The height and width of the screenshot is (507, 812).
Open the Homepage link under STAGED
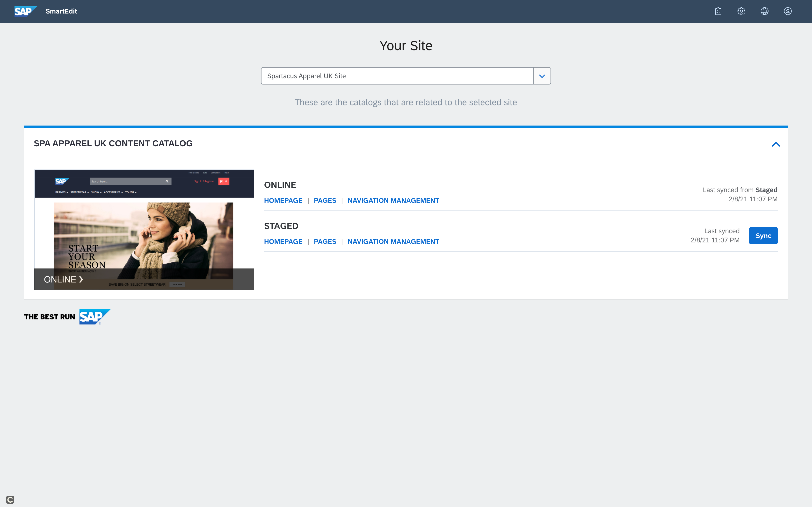(283, 241)
